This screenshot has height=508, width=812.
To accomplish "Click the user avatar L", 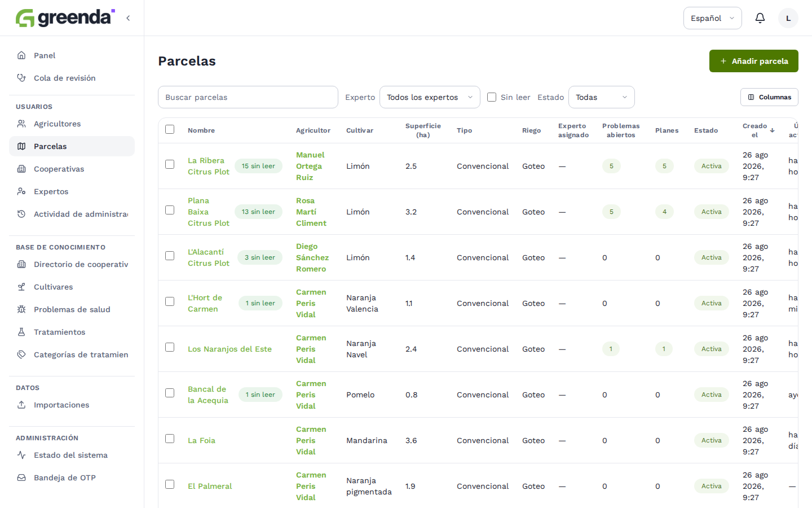I will [788, 18].
